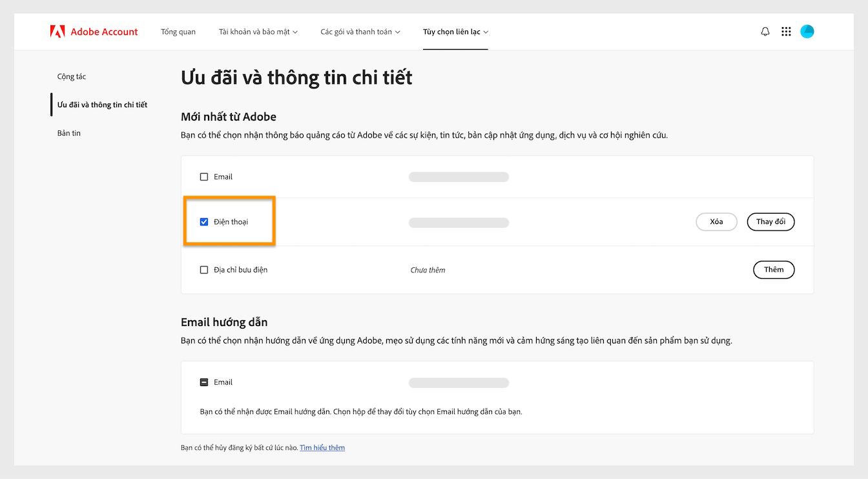This screenshot has width=868, height=479.
Task: Open the Bản tin sidebar section
Action: click(x=68, y=133)
